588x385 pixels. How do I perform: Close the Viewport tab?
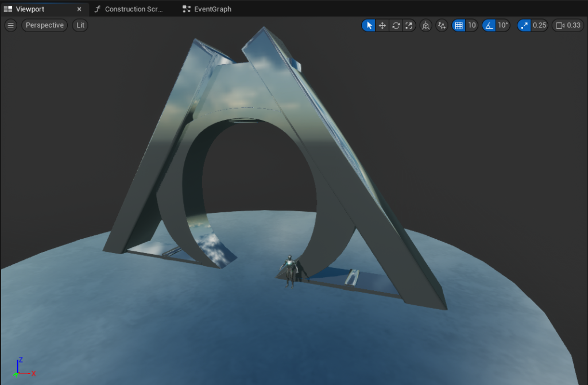(79, 9)
